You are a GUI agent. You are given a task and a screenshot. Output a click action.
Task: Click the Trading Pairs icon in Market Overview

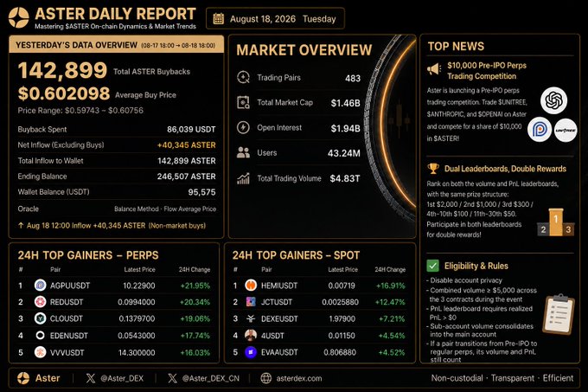coord(243,77)
